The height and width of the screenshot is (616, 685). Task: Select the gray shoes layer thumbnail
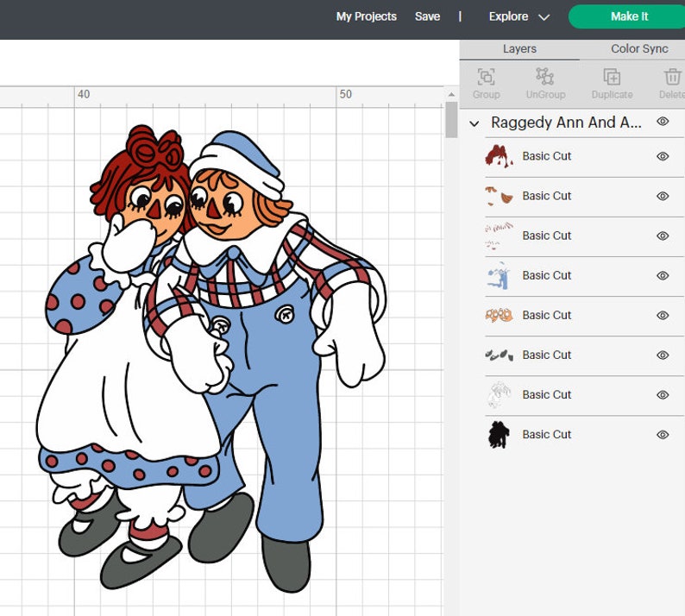499,355
